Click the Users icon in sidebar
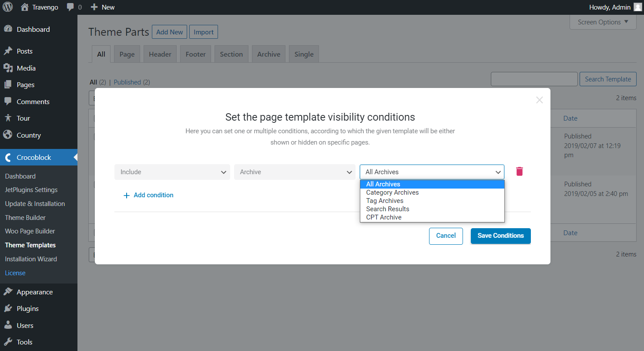644x351 pixels. tap(8, 325)
